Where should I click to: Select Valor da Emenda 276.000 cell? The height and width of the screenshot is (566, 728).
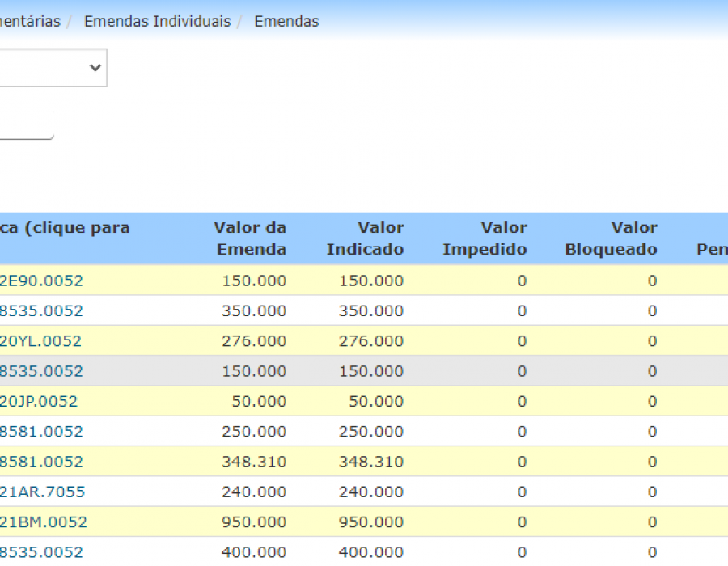[x=254, y=341]
